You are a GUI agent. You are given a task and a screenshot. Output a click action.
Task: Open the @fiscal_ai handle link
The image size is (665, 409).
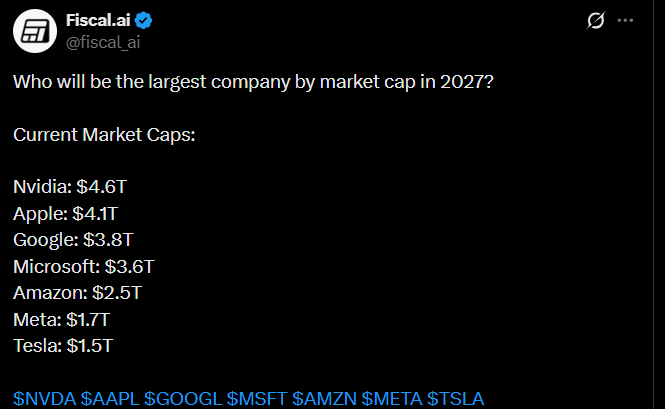(101, 42)
